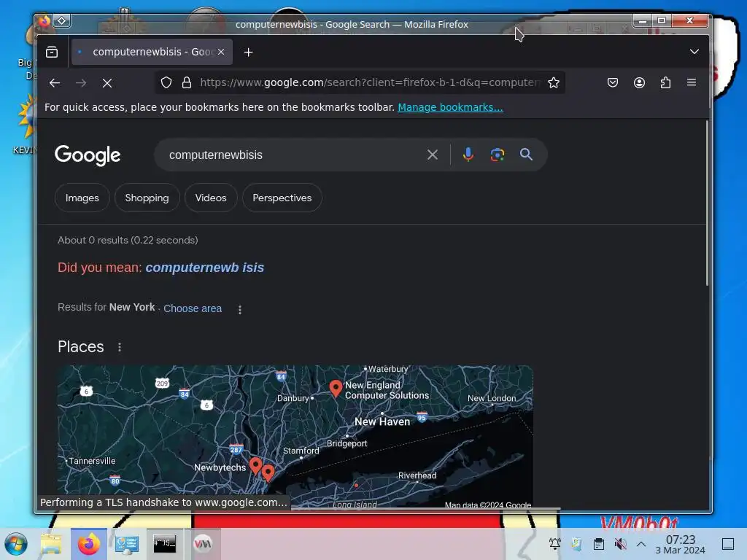Switch to Perspectives results filter

point(282,198)
